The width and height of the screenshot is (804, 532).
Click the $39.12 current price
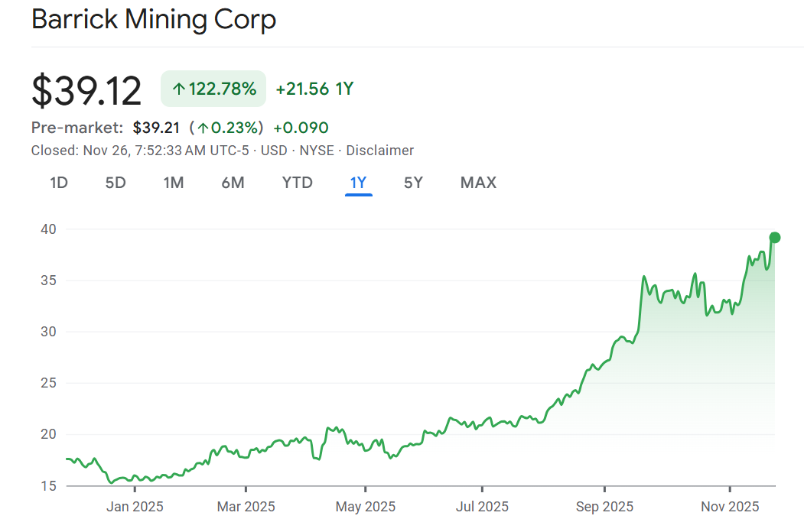(x=86, y=91)
